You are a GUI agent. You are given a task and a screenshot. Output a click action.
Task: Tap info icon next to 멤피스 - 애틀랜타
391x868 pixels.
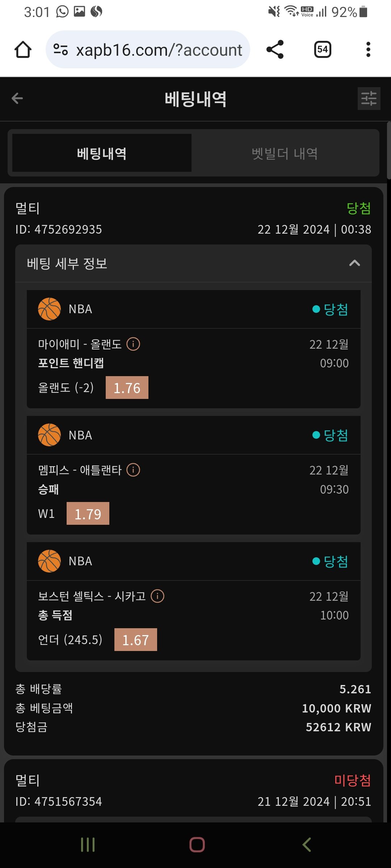pyautogui.click(x=133, y=470)
